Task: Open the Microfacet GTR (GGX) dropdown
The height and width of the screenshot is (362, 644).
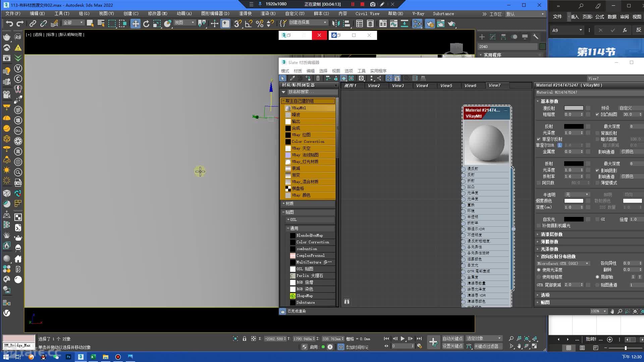Action: click(x=563, y=263)
